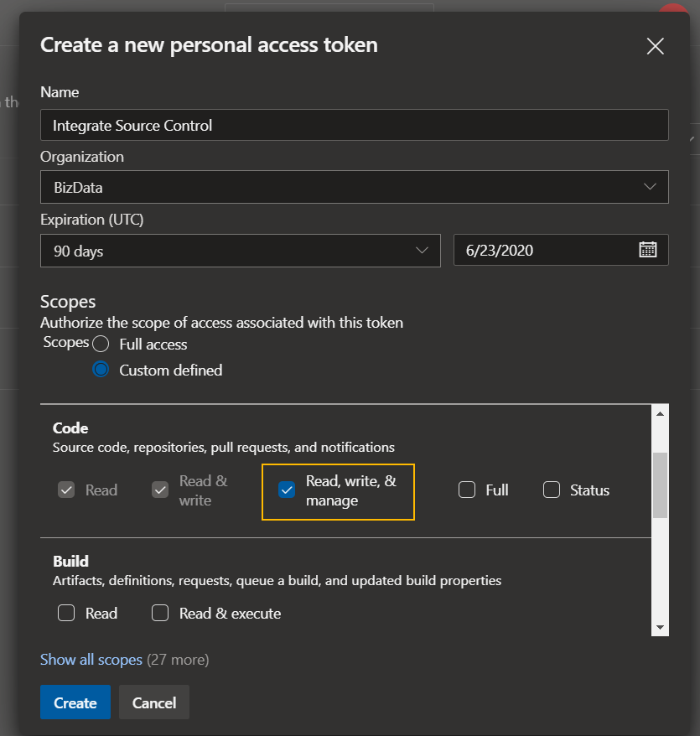The height and width of the screenshot is (736, 700).
Task: Toggle the Code Read & write checkbox
Action: [160, 490]
